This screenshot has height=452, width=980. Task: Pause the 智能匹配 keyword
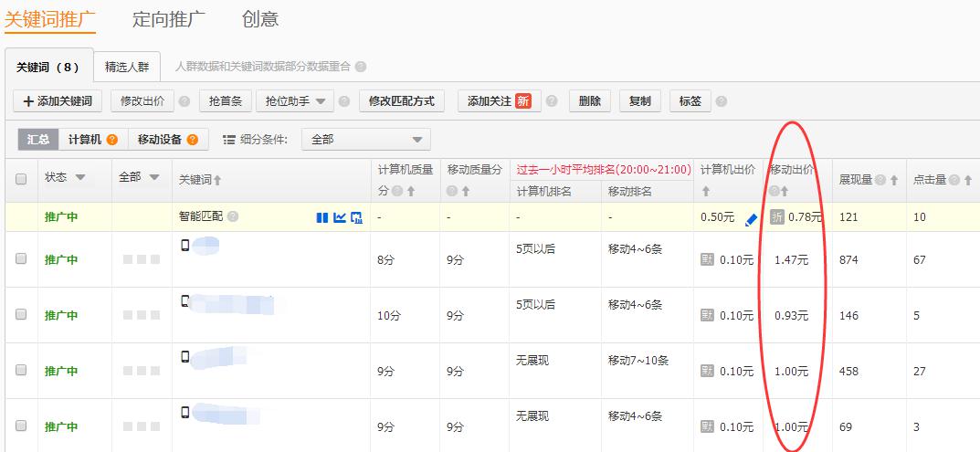321,217
